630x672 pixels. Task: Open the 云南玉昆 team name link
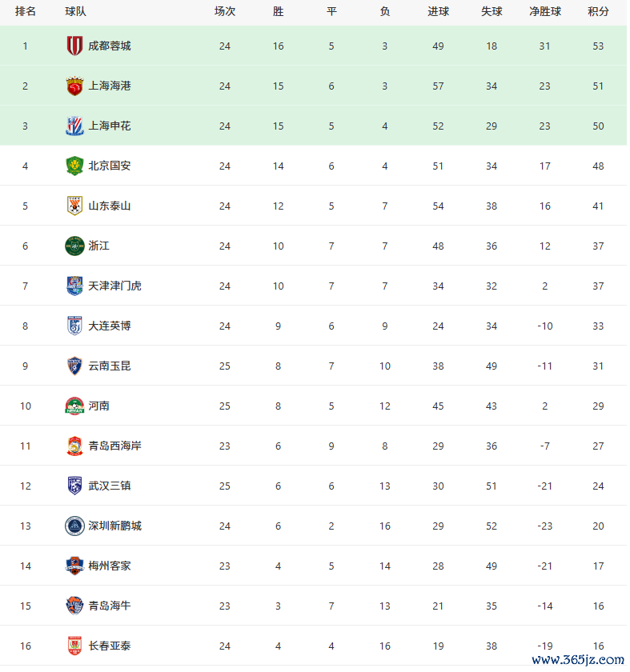pyautogui.click(x=110, y=366)
